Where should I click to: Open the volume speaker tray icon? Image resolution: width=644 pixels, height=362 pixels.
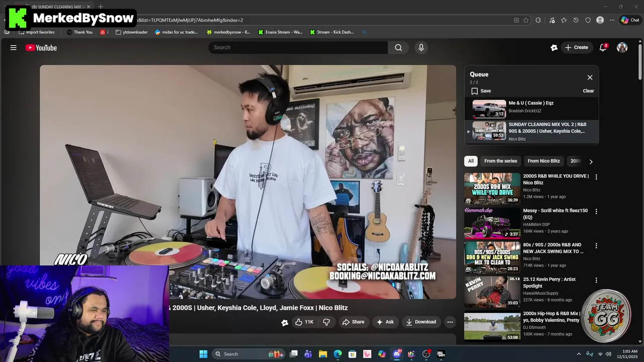click(608, 354)
